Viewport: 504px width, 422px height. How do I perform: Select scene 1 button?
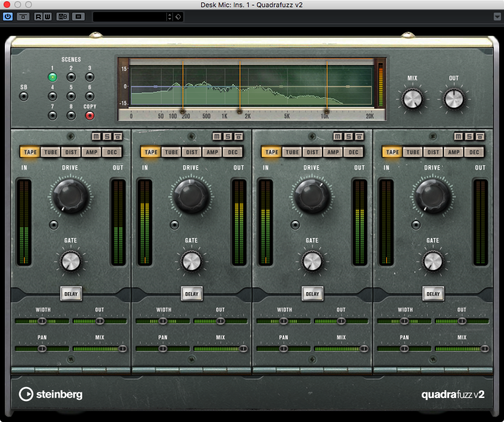(x=52, y=77)
